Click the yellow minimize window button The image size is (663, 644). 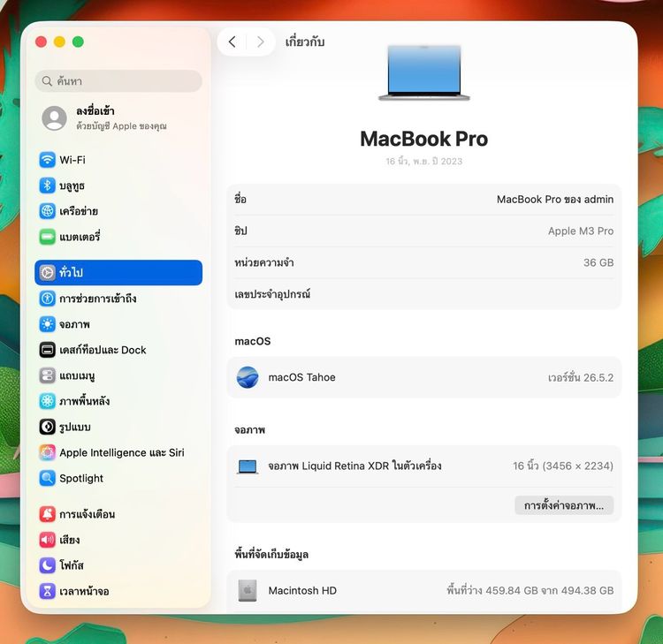59,42
